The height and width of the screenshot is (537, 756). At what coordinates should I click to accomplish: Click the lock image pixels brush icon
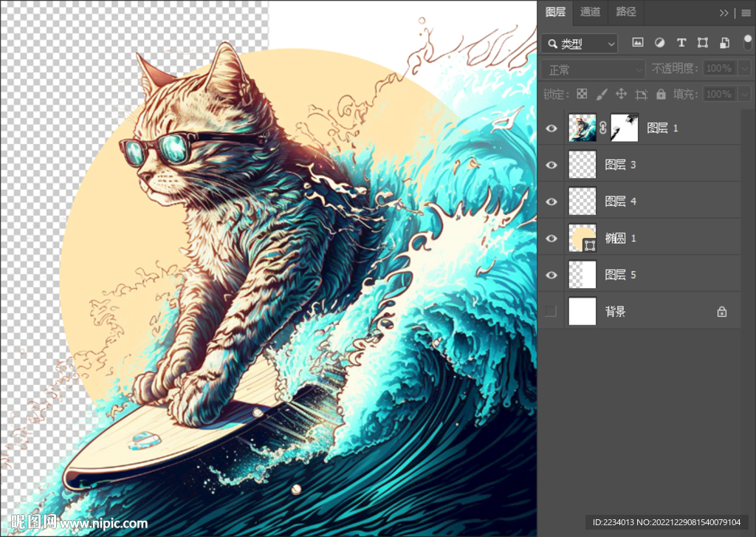coord(602,94)
